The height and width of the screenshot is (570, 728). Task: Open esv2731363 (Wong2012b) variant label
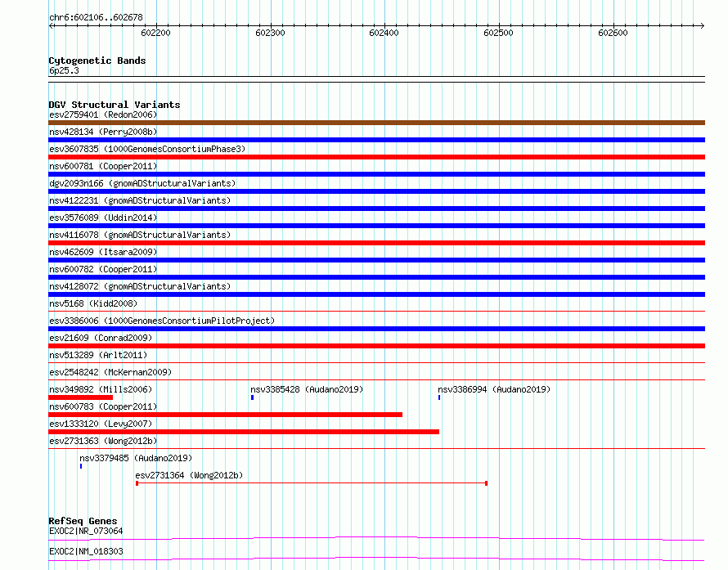coord(103,441)
